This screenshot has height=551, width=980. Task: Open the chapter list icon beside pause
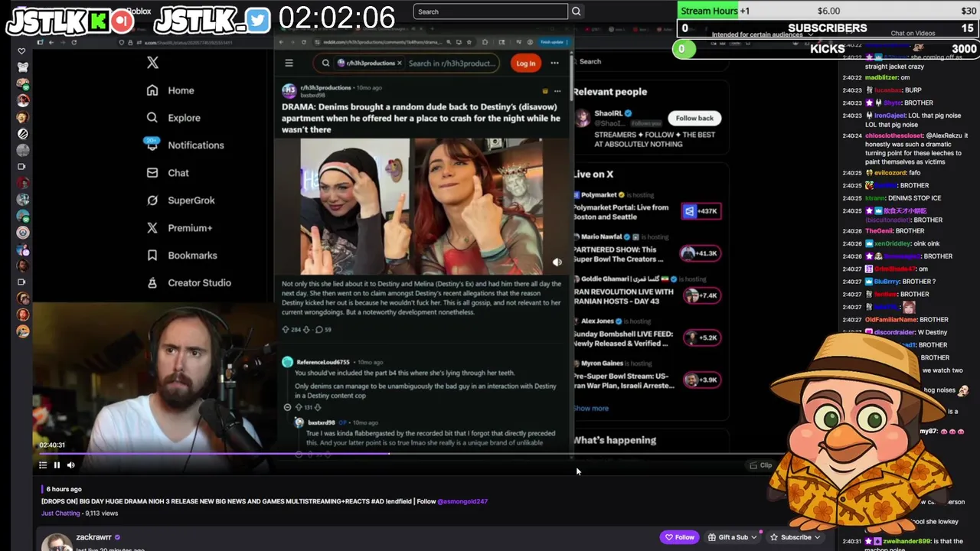pyautogui.click(x=43, y=465)
